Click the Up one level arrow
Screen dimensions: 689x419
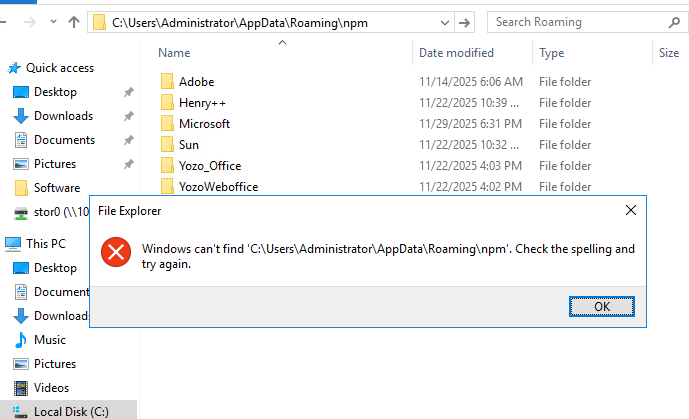(74, 22)
